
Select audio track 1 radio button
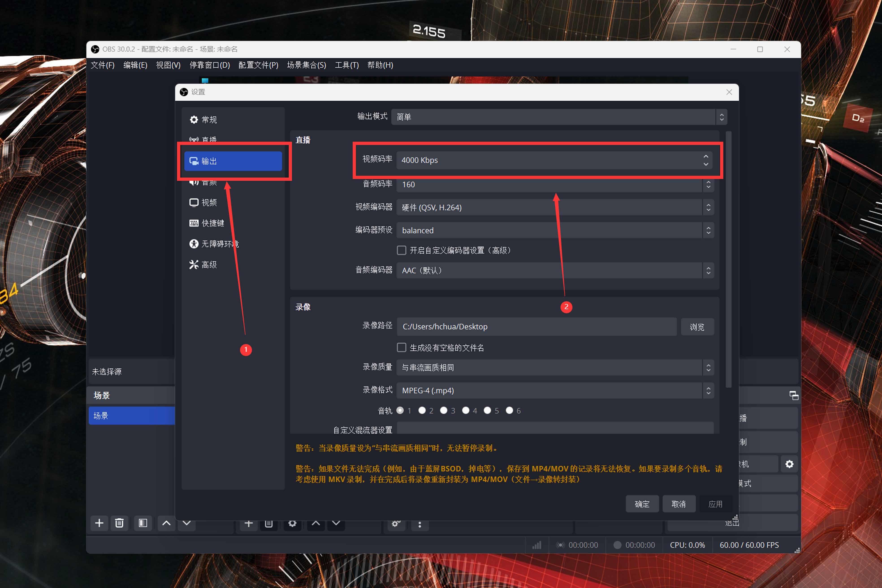pos(400,410)
